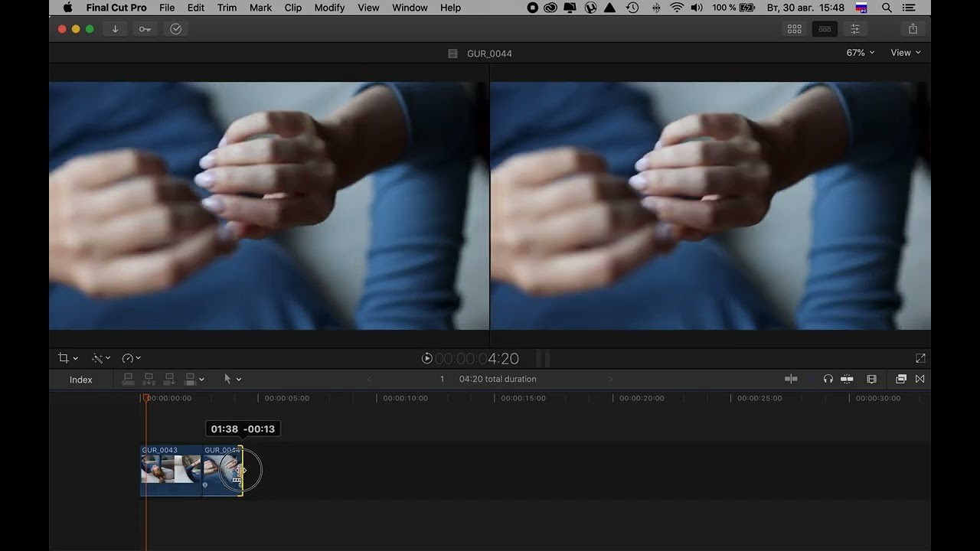Open clip appearance filmstrip icon
The height and width of the screenshot is (551, 980).
pyautogui.click(x=871, y=379)
